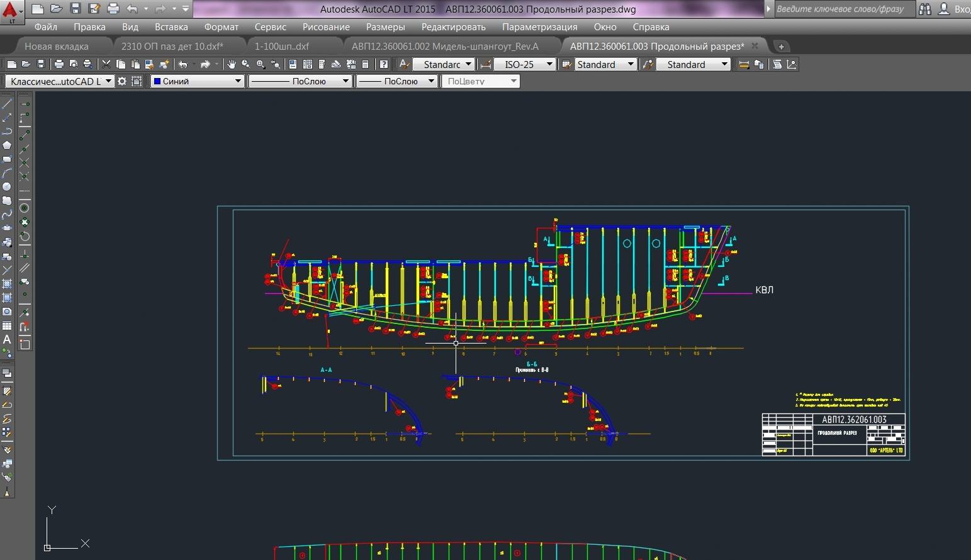Screen dimensions: 971x560
Task: Select the Line drawing tool
Action: [x=7, y=104]
